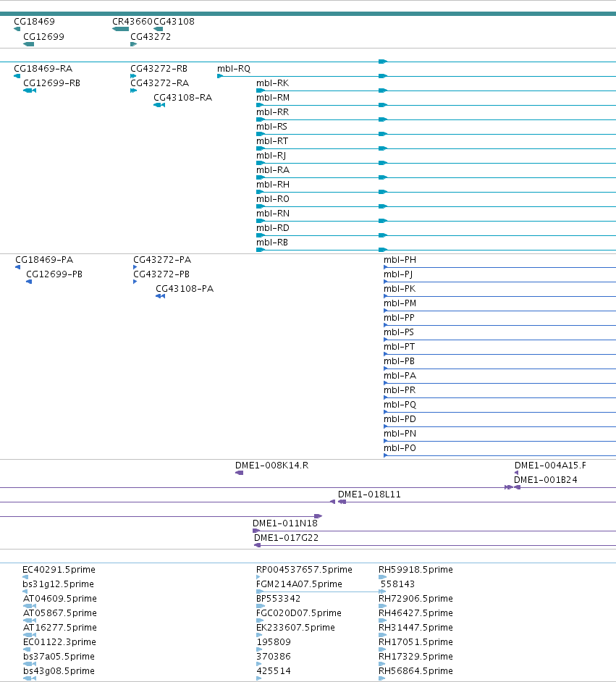Click transcript mbl-RJ
616x682 pixels.
[x=271, y=155]
